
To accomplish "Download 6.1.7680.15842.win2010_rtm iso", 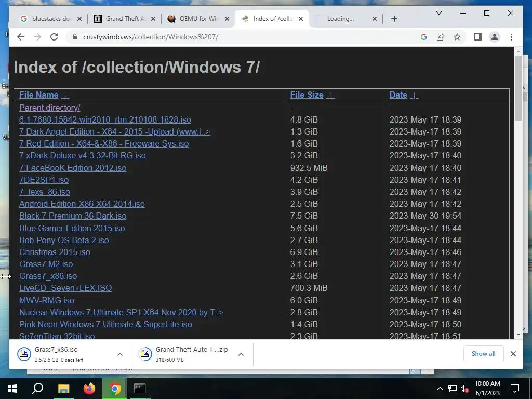I will [x=105, y=119].
